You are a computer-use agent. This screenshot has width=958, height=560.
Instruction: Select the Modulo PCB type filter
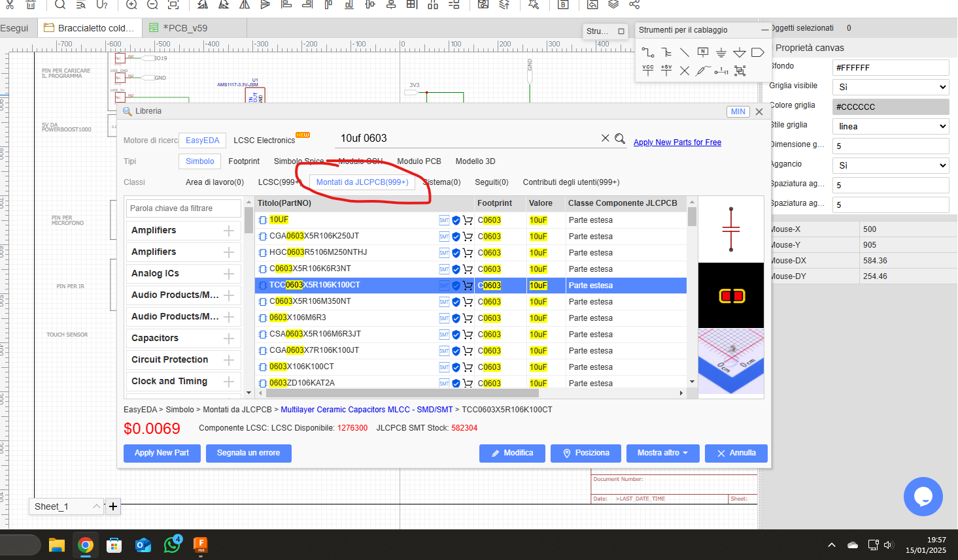419,161
